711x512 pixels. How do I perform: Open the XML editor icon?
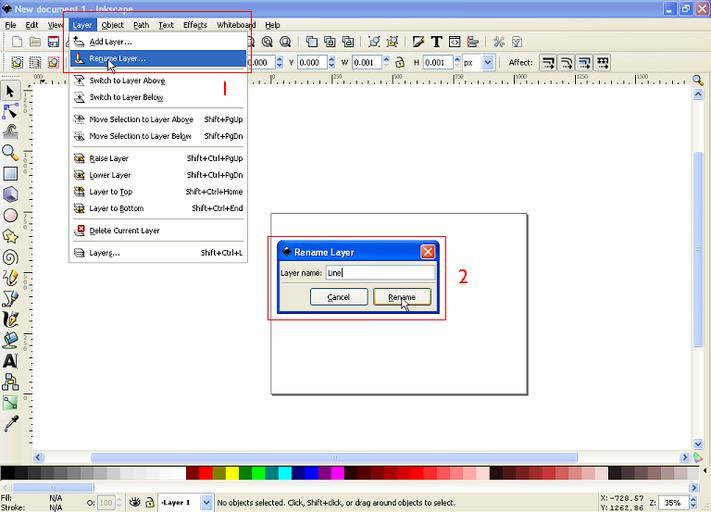(x=454, y=42)
